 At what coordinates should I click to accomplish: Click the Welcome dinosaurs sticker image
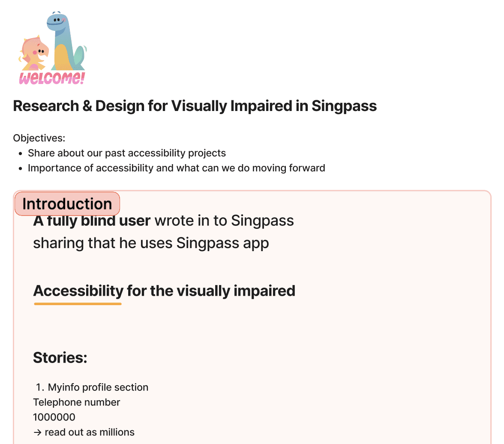[x=52, y=48]
